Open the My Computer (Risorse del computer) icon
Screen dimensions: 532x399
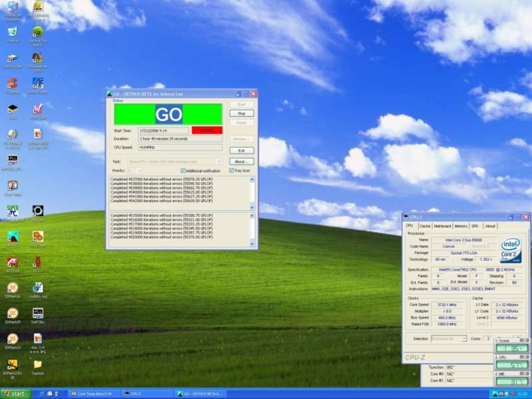(13, 6)
